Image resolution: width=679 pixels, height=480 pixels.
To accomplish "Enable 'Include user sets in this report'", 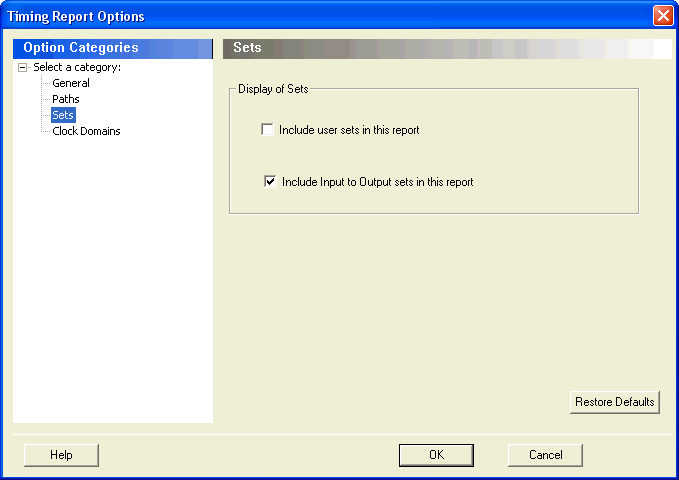I will [x=267, y=130].
